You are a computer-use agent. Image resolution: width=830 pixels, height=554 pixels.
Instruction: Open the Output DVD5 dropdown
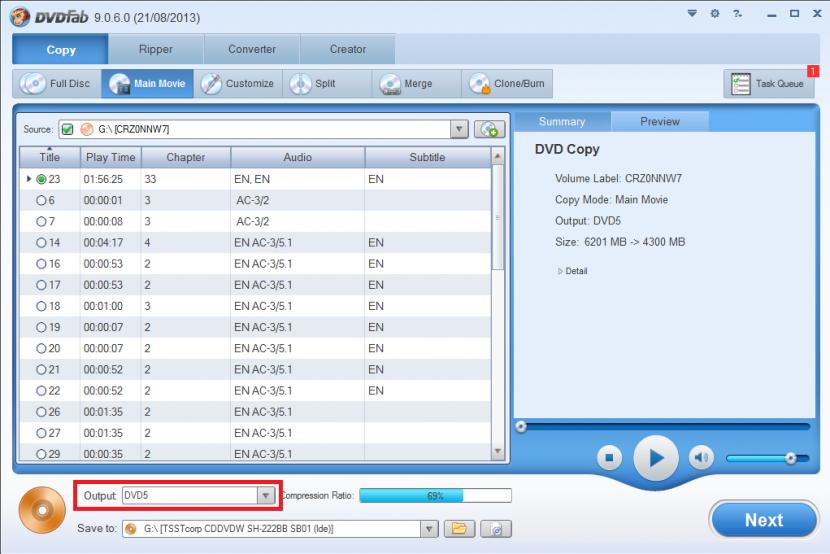click(265, 495)
